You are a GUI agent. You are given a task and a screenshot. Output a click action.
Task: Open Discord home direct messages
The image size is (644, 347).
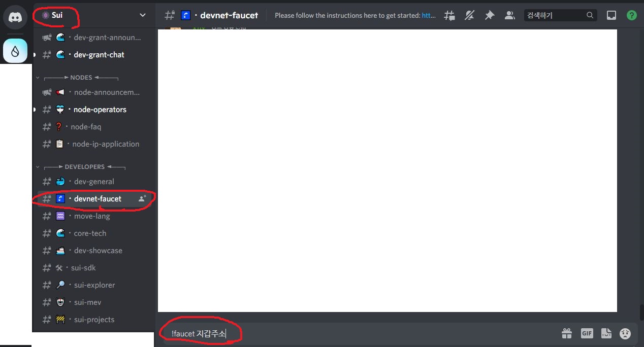15,17
